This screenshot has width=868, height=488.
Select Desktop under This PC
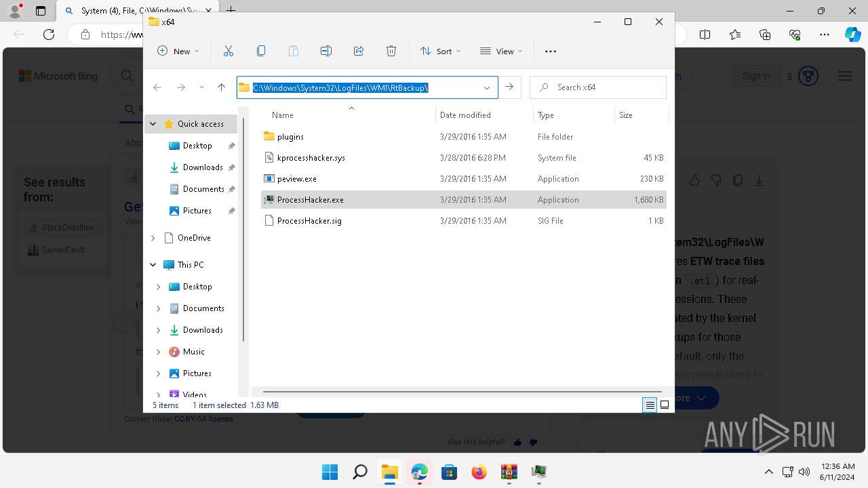point(190,287)
